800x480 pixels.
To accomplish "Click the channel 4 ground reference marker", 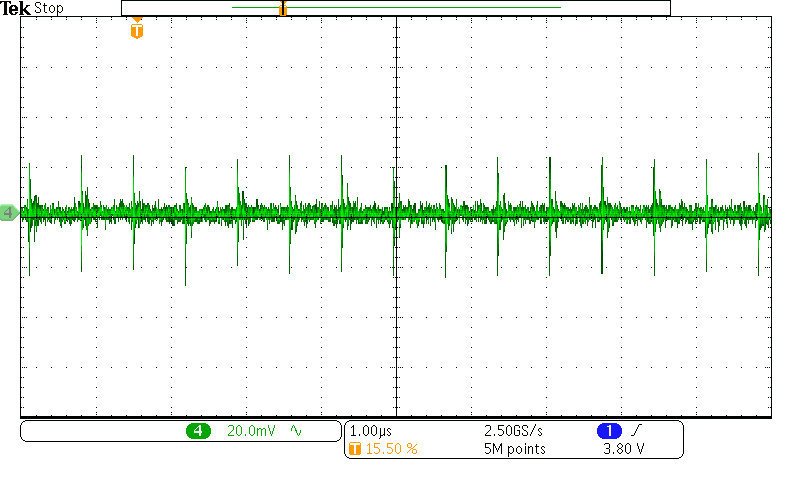I will [8, 213].
